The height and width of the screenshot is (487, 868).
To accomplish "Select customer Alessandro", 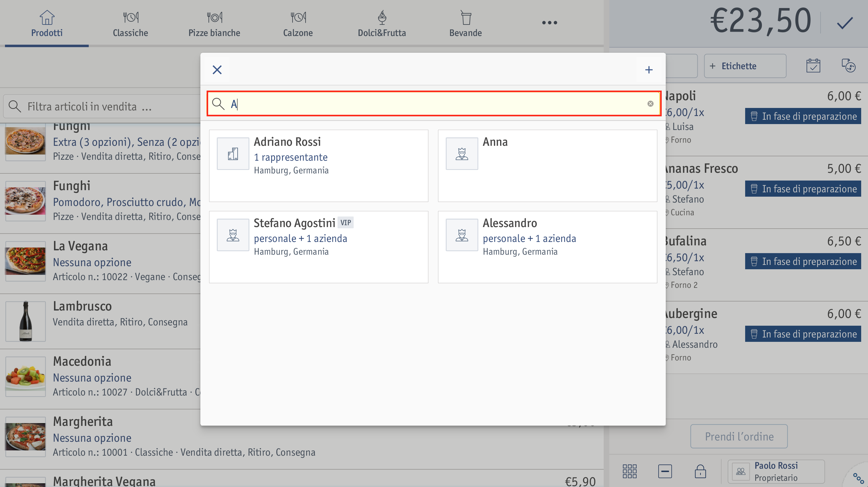I will pos(547,247).
